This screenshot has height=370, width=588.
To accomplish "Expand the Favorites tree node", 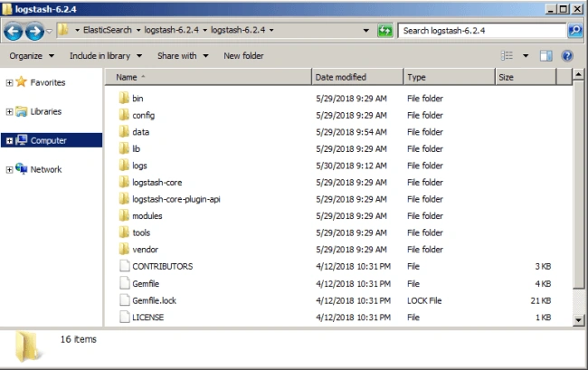I will tap(9, 83).
